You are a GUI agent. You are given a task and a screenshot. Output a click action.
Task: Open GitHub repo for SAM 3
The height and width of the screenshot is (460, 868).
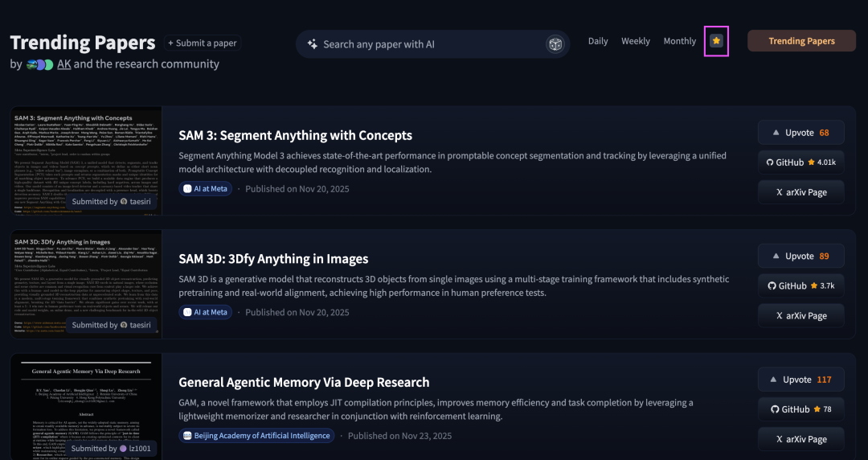(800, 162)
